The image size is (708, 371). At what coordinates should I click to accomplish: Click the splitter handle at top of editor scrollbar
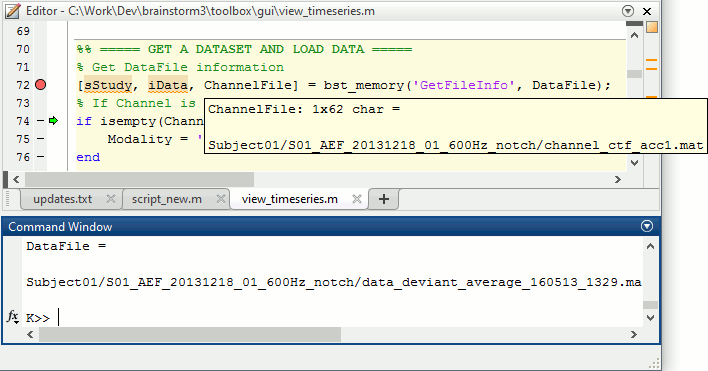634,23
